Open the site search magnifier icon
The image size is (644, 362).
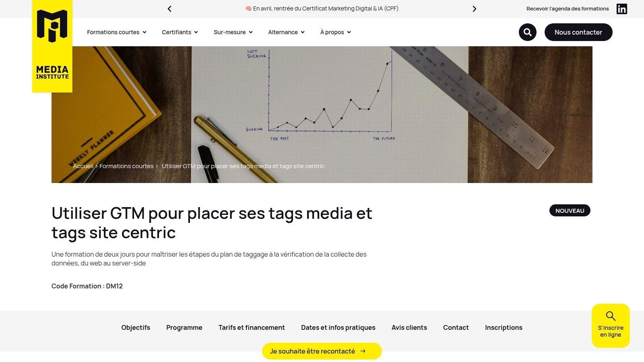527,32
